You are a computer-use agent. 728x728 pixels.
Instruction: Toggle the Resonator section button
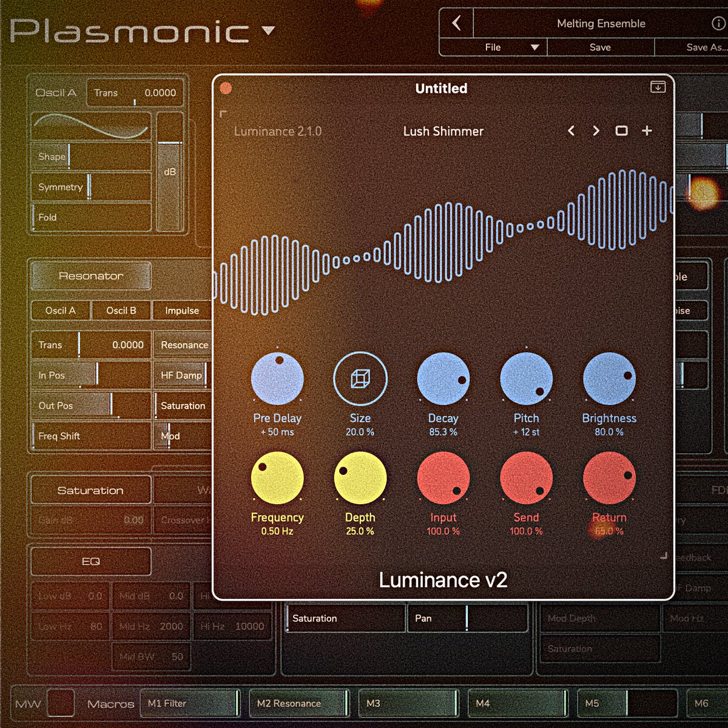click(91, 276)
